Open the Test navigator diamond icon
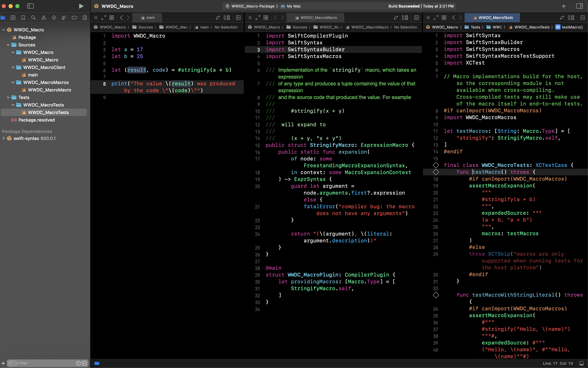 point(54,18)
